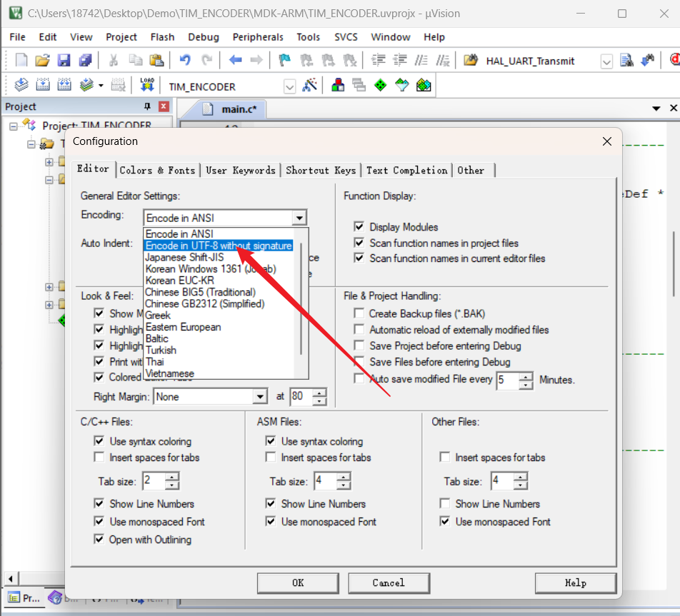Save the current file with the floppy icon
Image resolution: width=680 pixels, height=616 pixels.
click(x=64, y=60)
